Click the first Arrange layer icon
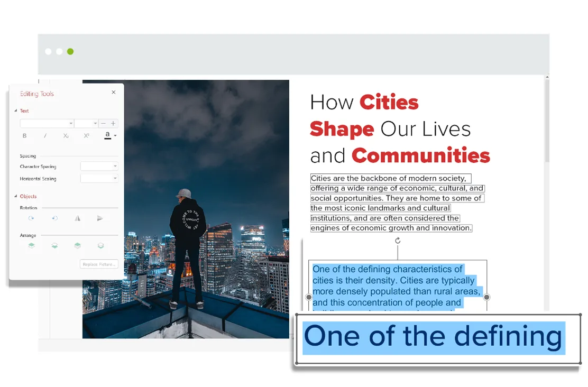 click(31, 245)
